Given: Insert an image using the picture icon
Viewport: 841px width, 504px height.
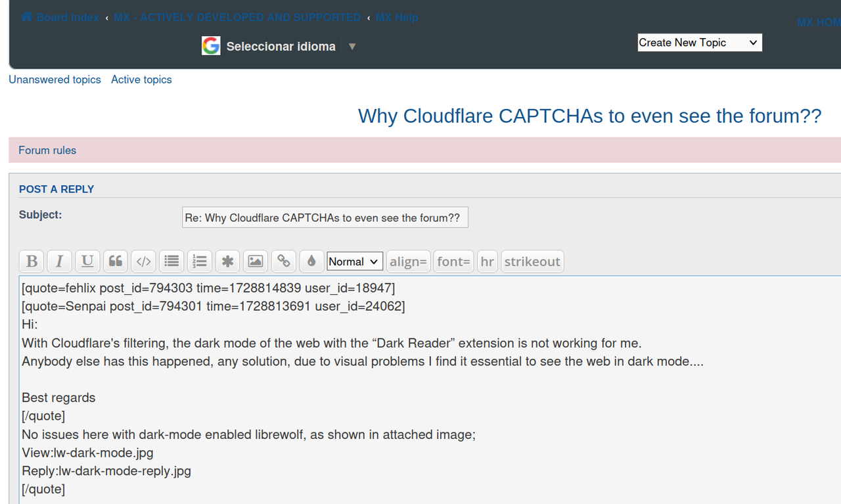Looking at the screenshot, I should [256, 261].
